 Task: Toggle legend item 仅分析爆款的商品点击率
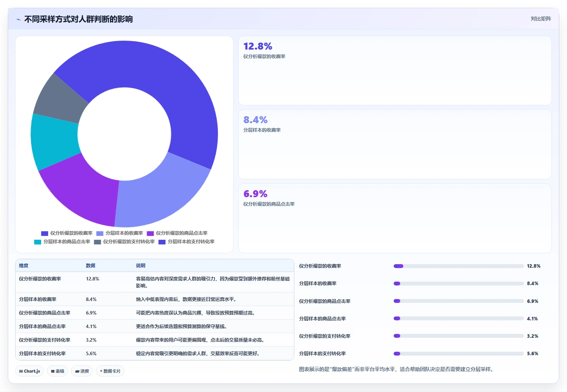tap(177, 233)
